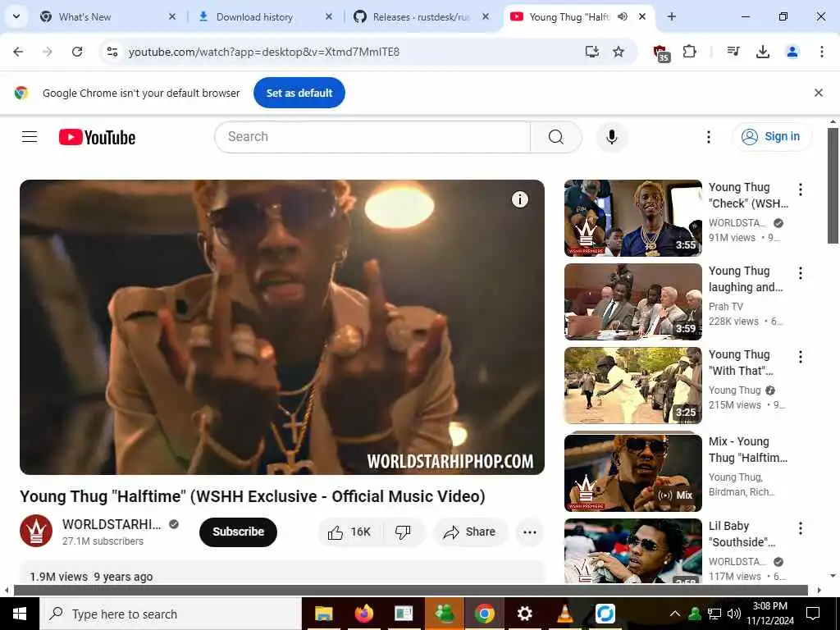Go back with the browser back arrow

pos(18,52)
